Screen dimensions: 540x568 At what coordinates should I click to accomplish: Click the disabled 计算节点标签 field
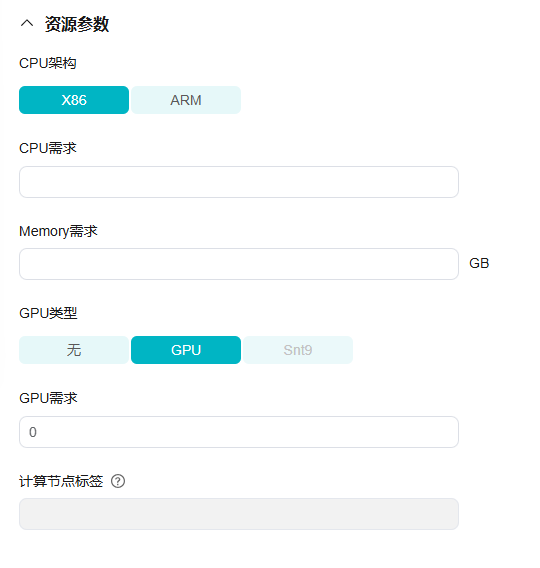click(239, 514)
